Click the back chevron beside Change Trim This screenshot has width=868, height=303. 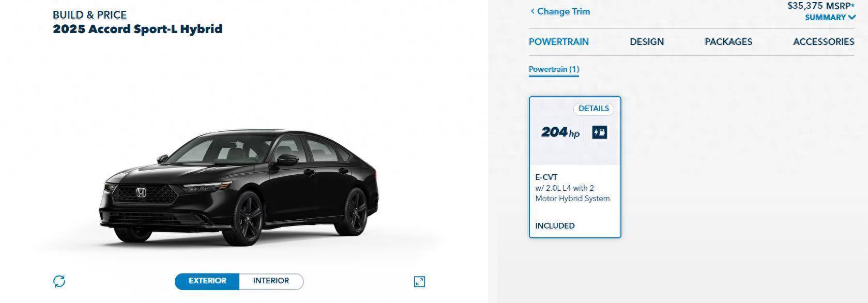coord(532,11)
